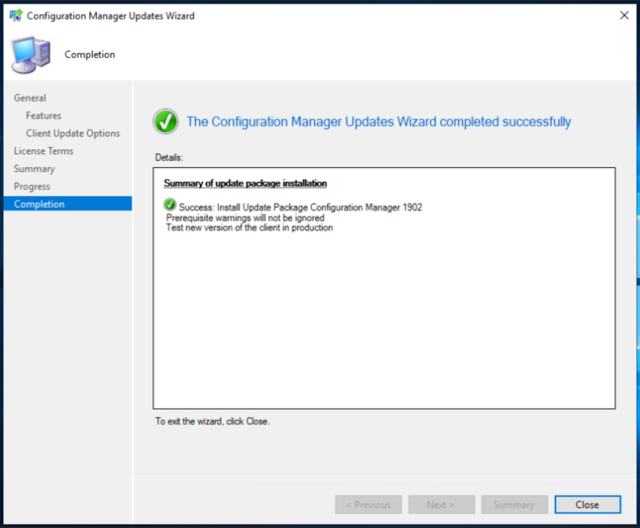
Task: Close the wizard with the title bar X
Action: point(624,16)
